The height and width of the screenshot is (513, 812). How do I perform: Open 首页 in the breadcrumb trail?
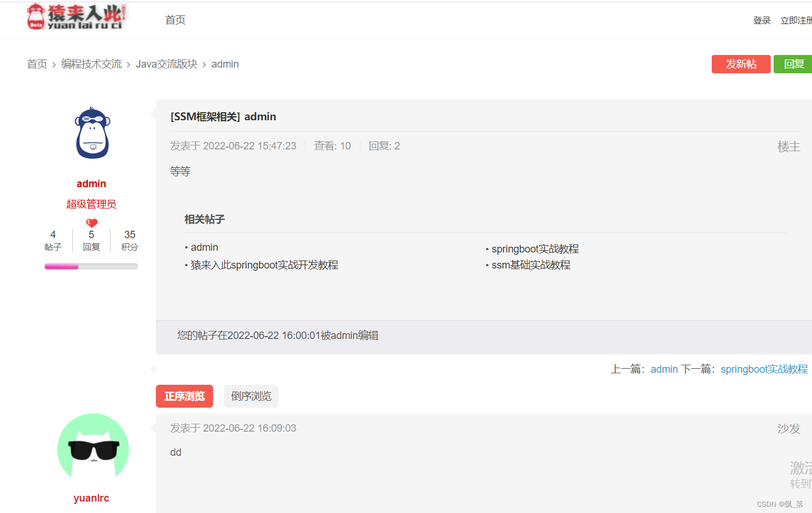tap(37, 64)
